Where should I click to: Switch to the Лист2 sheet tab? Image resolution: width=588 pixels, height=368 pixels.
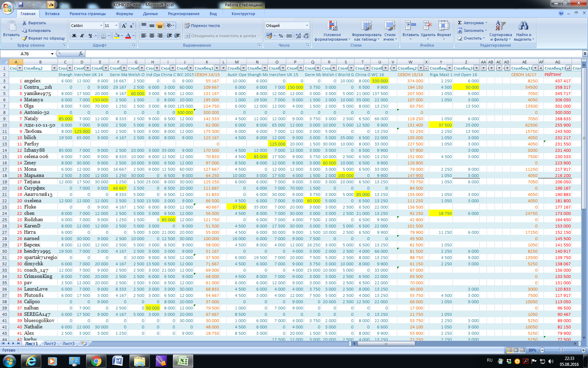[50, 344]
